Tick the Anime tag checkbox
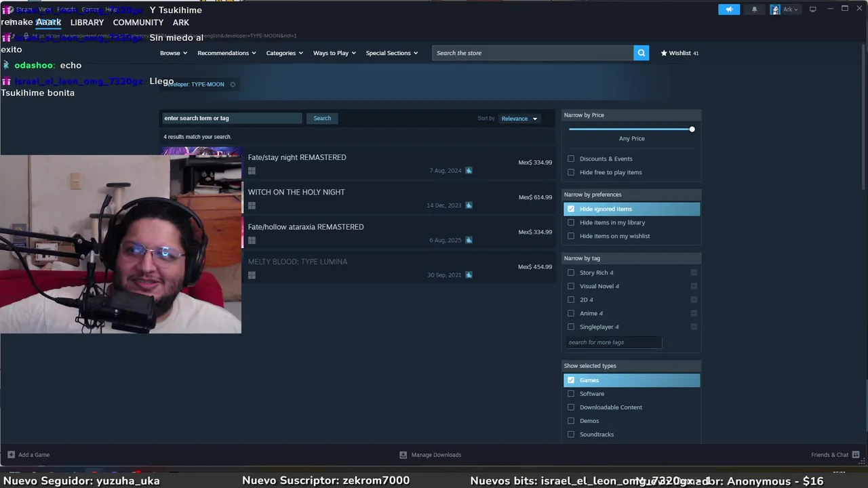Viewport: 868px width, 488px height. 571,313
